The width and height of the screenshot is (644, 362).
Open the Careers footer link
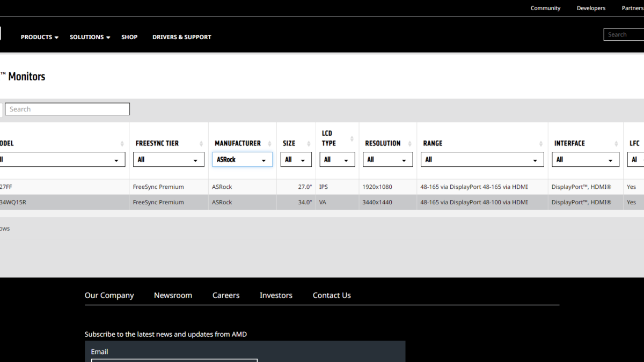[x=226, y=295]
